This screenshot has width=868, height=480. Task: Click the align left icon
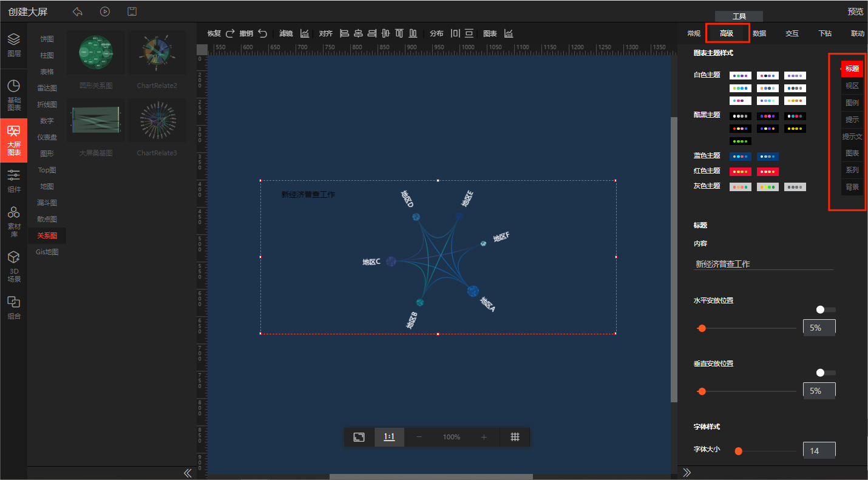click(x=344, y=33)
